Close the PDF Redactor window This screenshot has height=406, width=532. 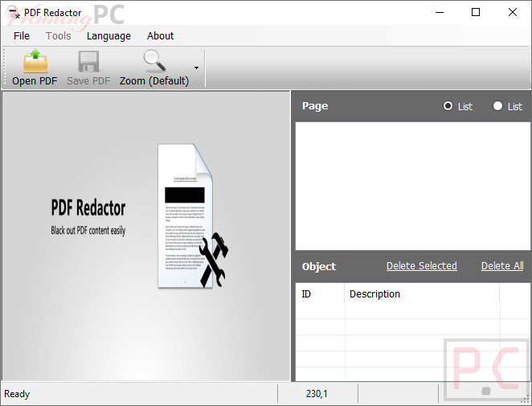(x=513, y=13)
